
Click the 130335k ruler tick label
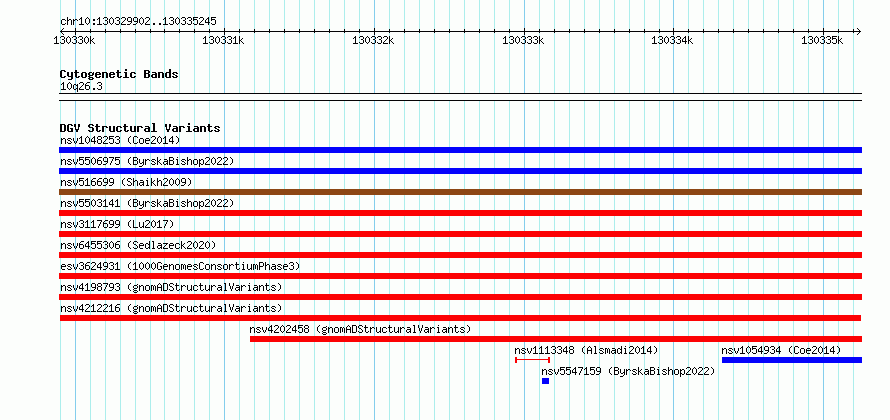(822, 40)
